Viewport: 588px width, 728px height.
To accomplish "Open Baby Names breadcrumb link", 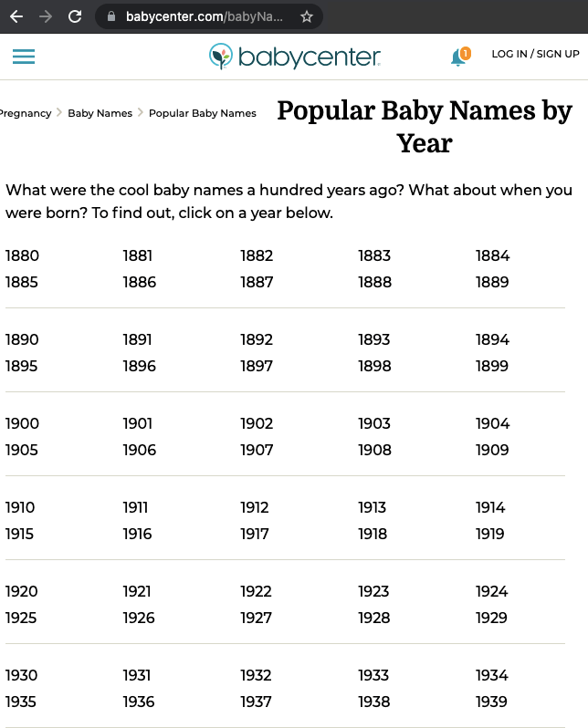I will point(100,113).
